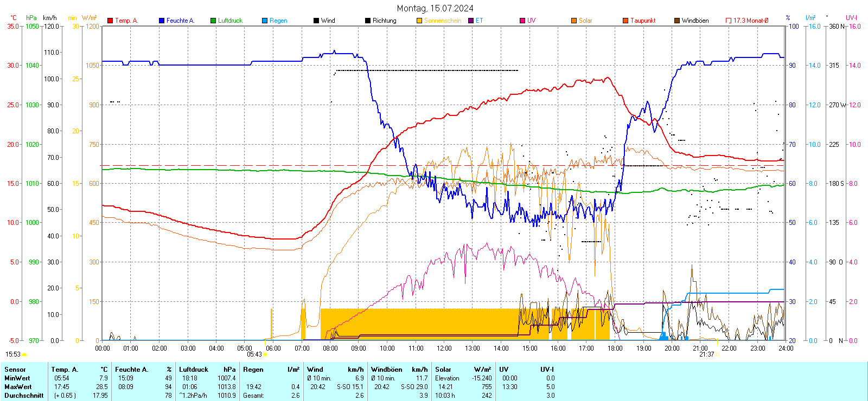Click the magenta UV legend square
This screenshot has width=868, height=401.
coord(522,21)
